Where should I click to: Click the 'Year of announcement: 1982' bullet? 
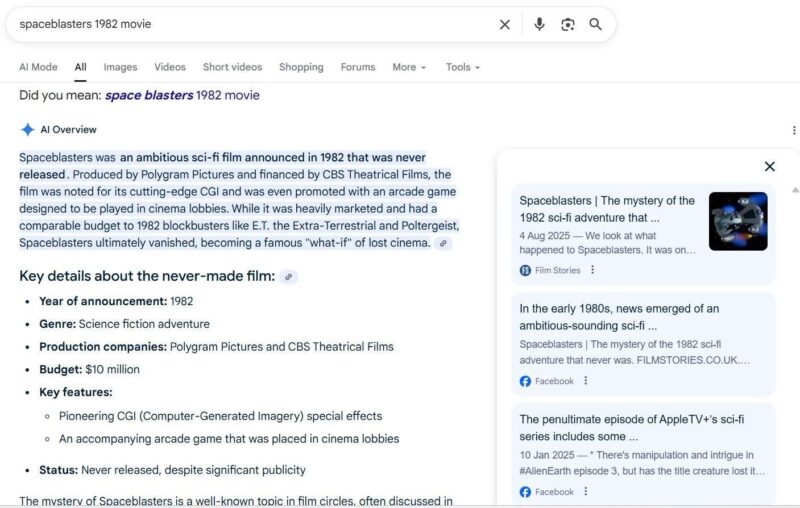(116, 301)
